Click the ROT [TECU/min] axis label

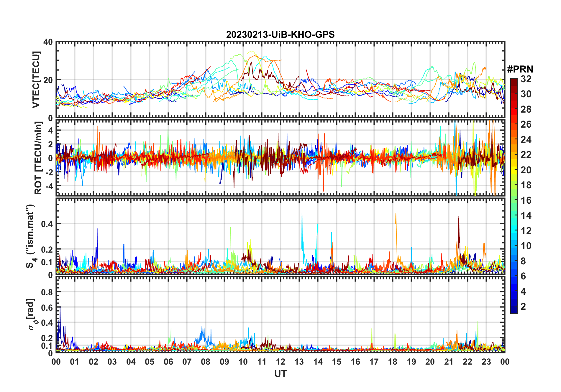[x=38, y=158]
